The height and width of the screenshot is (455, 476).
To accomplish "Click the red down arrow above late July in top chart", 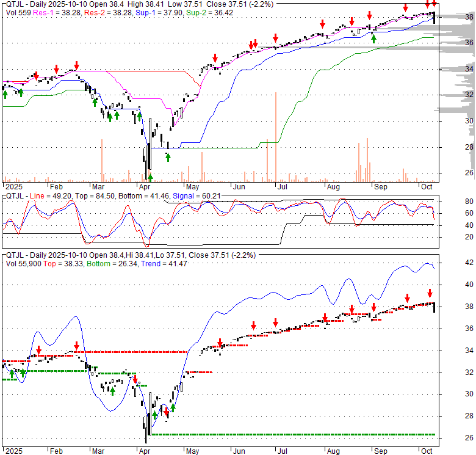I will point(322,24).
